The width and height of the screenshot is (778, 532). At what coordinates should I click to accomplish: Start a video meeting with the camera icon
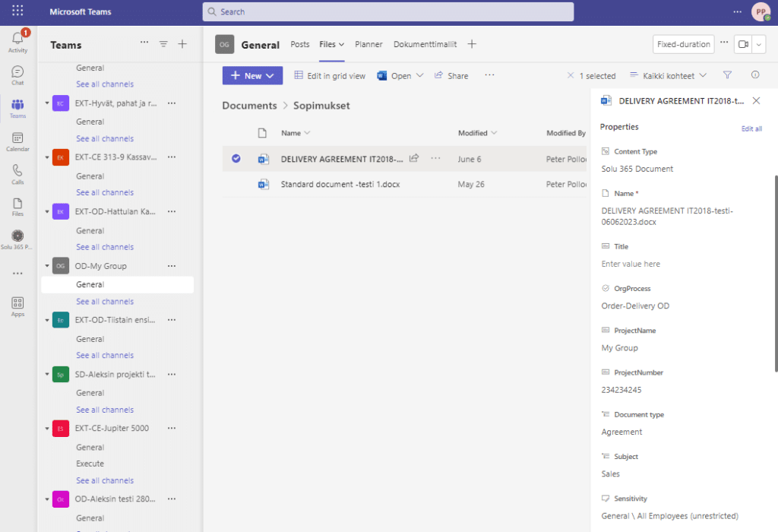(x=743, y=45)
